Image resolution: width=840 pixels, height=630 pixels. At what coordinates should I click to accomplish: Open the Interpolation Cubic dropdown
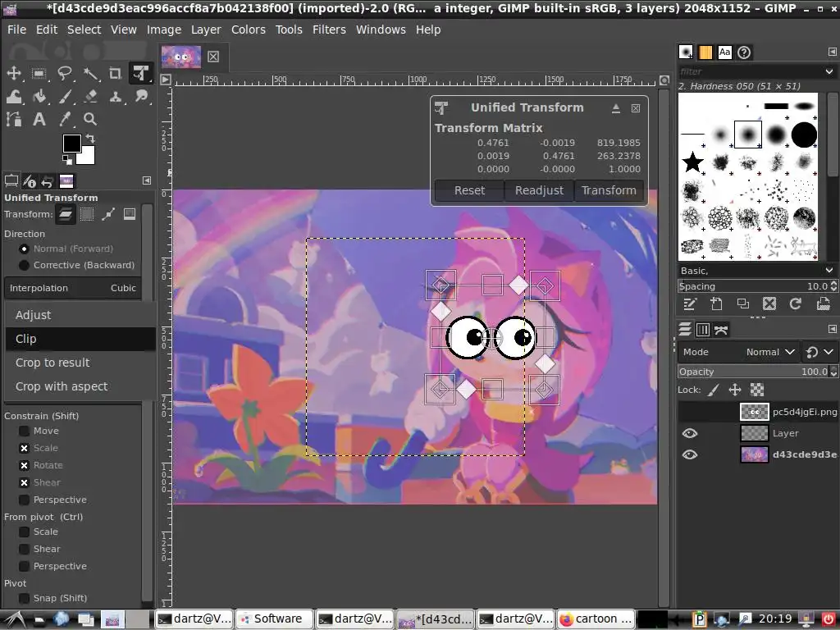[x=73, y=288]
